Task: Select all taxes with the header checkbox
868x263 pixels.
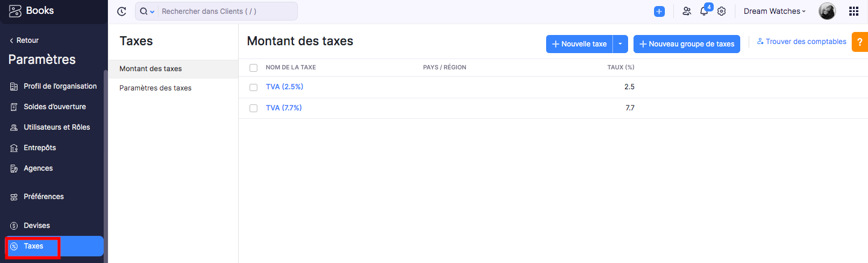Action: (x=253, y=68)
